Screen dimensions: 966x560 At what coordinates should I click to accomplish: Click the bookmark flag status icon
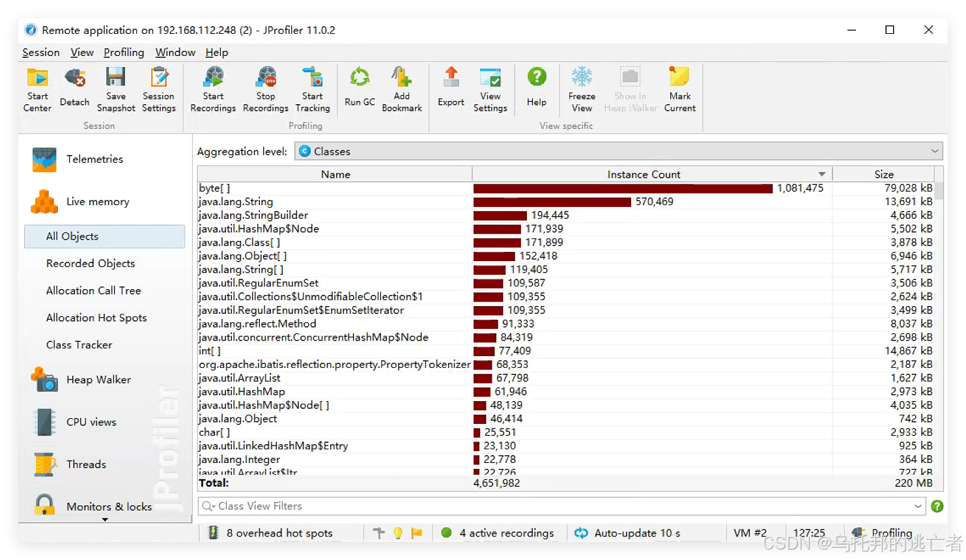(x=417, y=533)
